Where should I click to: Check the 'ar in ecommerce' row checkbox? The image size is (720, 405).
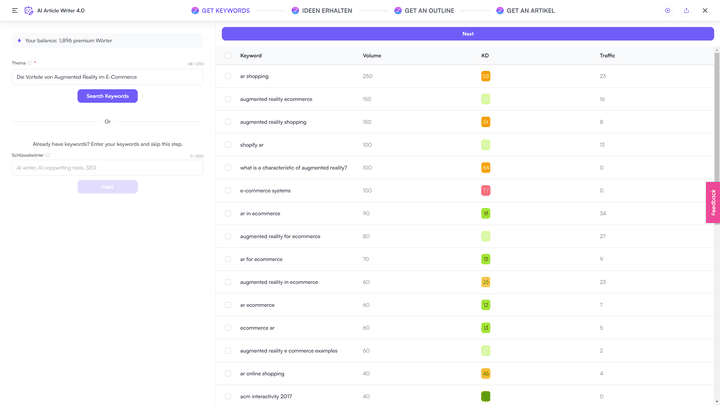pos(228,213)
